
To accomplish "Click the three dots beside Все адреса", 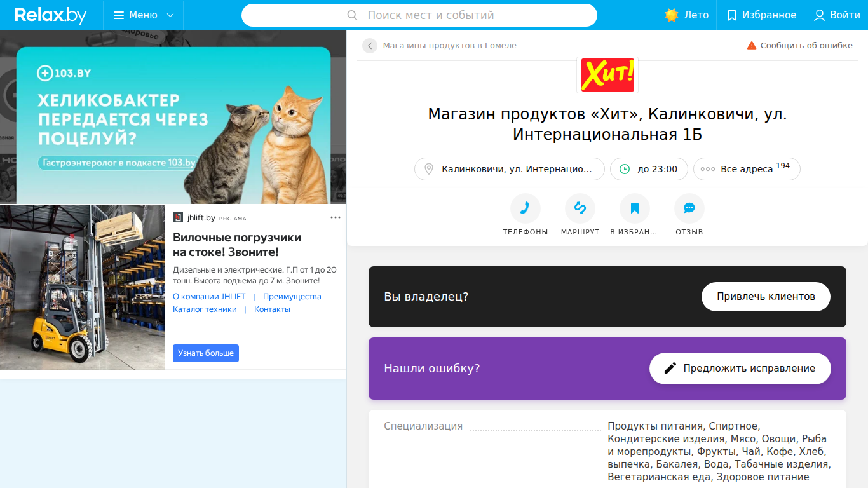I will click(x=708, y=170).
